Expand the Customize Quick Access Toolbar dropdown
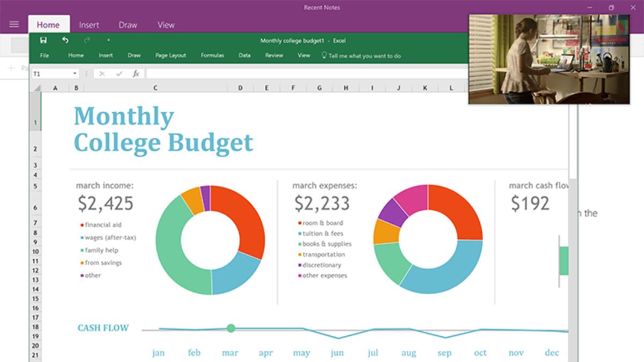 click(108, 40)
